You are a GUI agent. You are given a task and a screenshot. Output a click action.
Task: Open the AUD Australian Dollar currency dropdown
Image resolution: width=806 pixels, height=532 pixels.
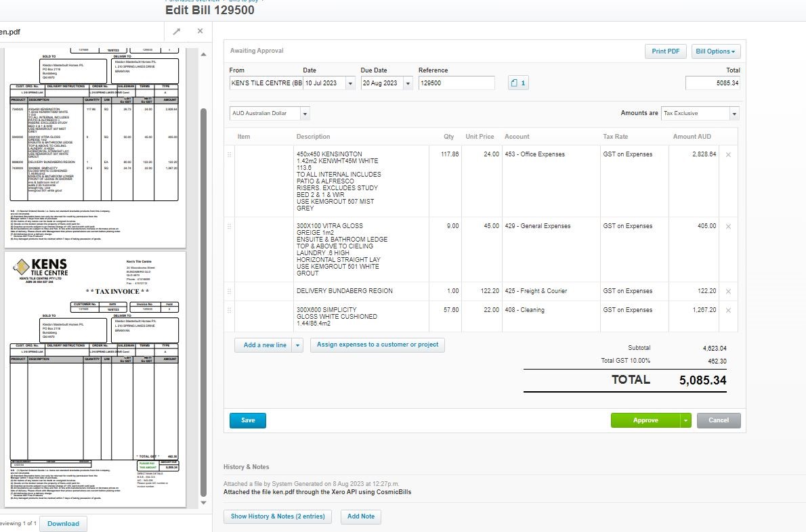305,114
